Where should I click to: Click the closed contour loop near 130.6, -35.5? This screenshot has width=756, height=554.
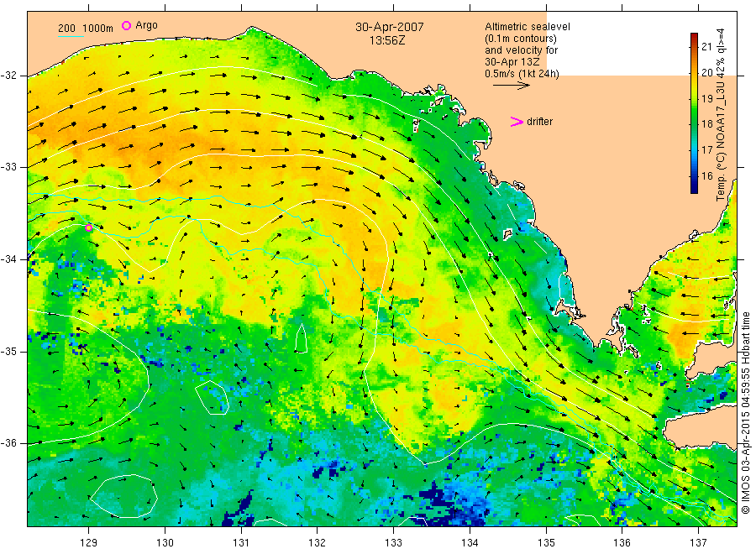point(213,397)
